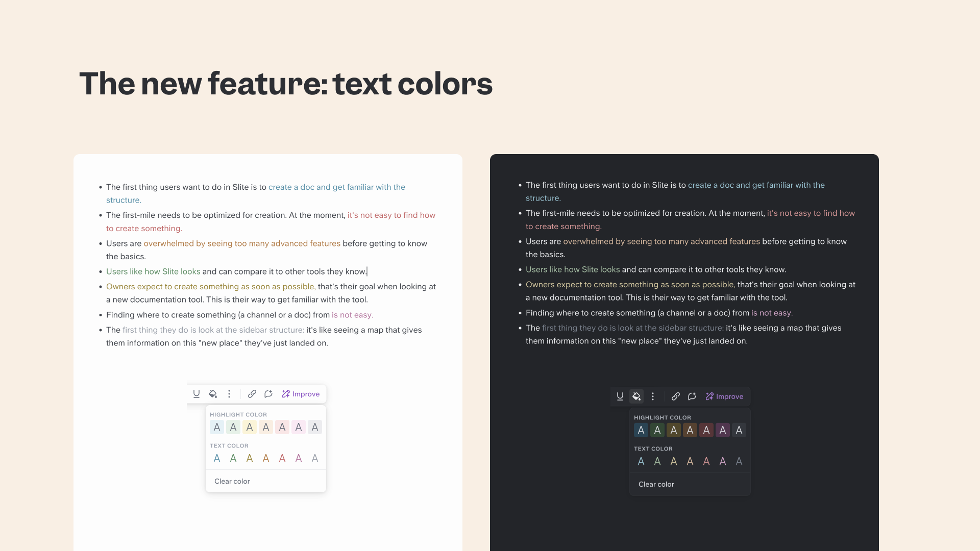Pick purple highlight swatch in dark panel
The width and height of the screenshot is (980, 551).
coord(723,431)
